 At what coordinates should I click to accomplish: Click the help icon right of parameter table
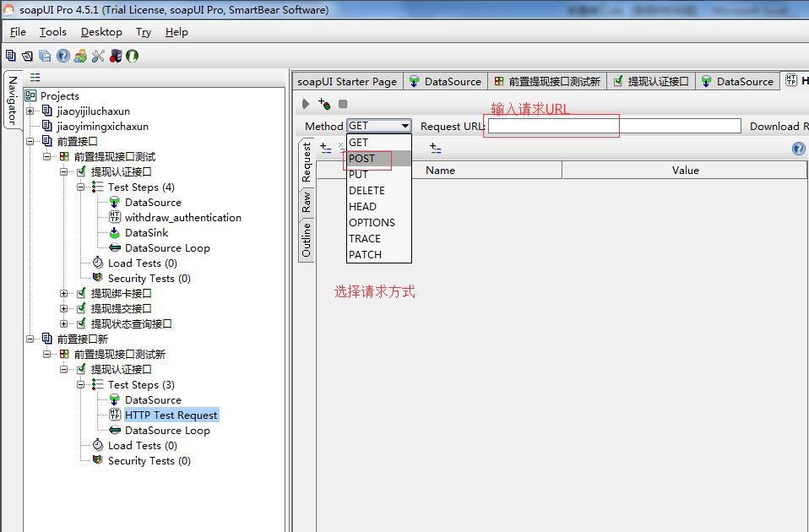[798, 149]
